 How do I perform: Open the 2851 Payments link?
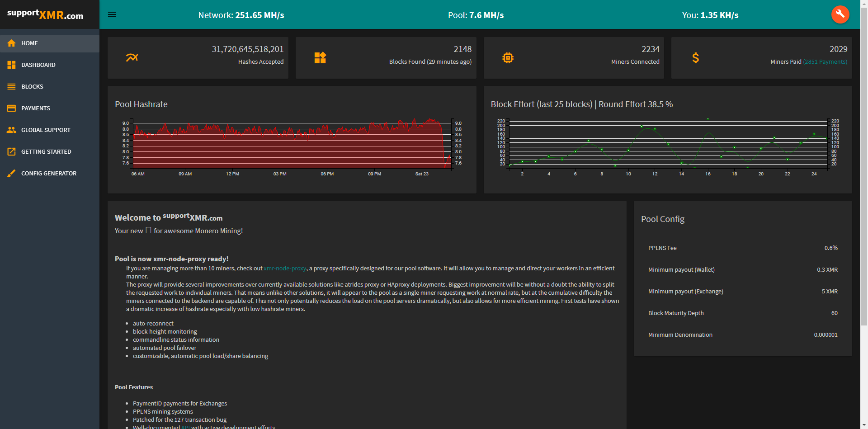coord(825,62)
